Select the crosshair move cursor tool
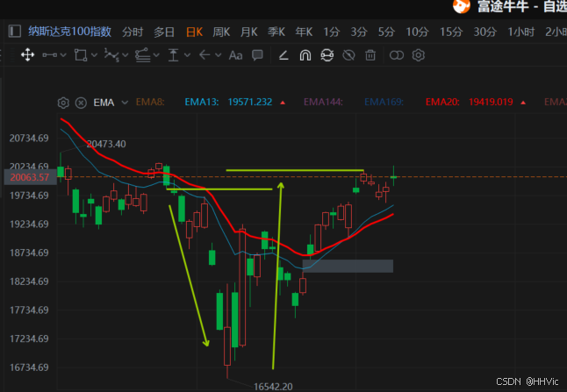The image size is (567, 392). (x=27, y=55)
